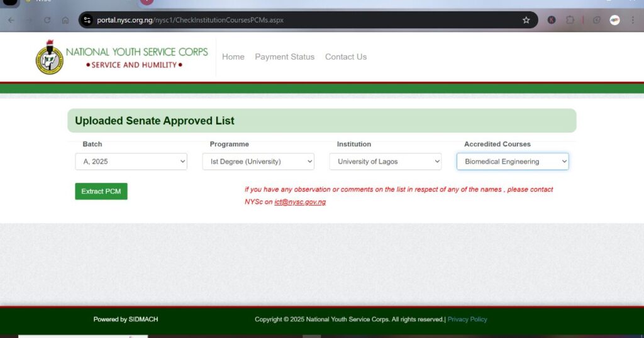Go to the Home menu item
The image size is (644, 338).
point(233,57)
